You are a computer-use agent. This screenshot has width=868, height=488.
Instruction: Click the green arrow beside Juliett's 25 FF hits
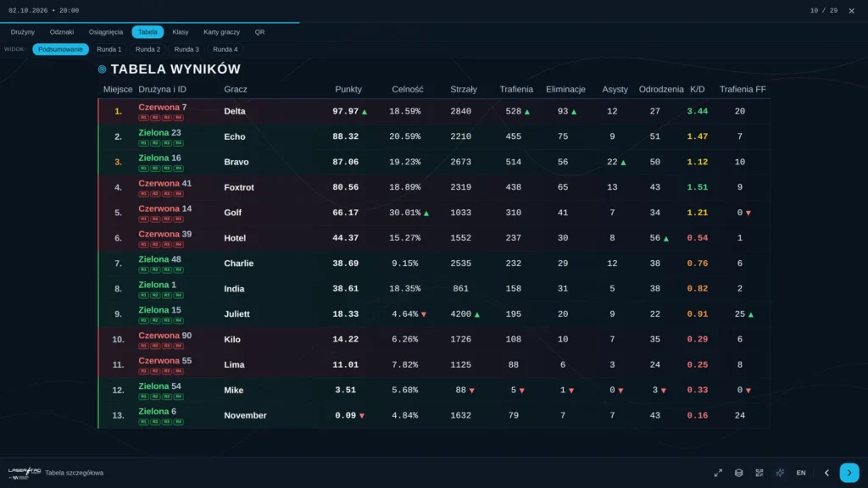[x=751, y=314]
